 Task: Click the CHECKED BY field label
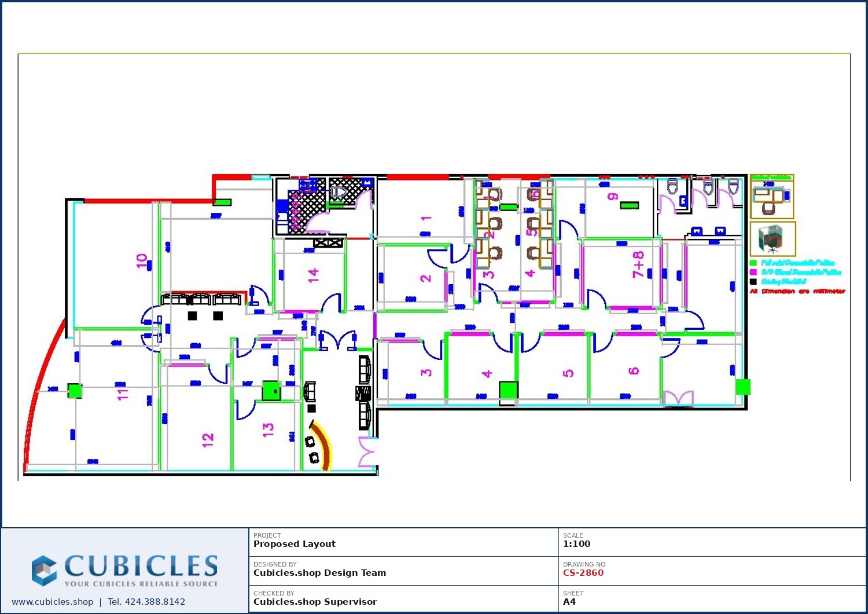274,593
